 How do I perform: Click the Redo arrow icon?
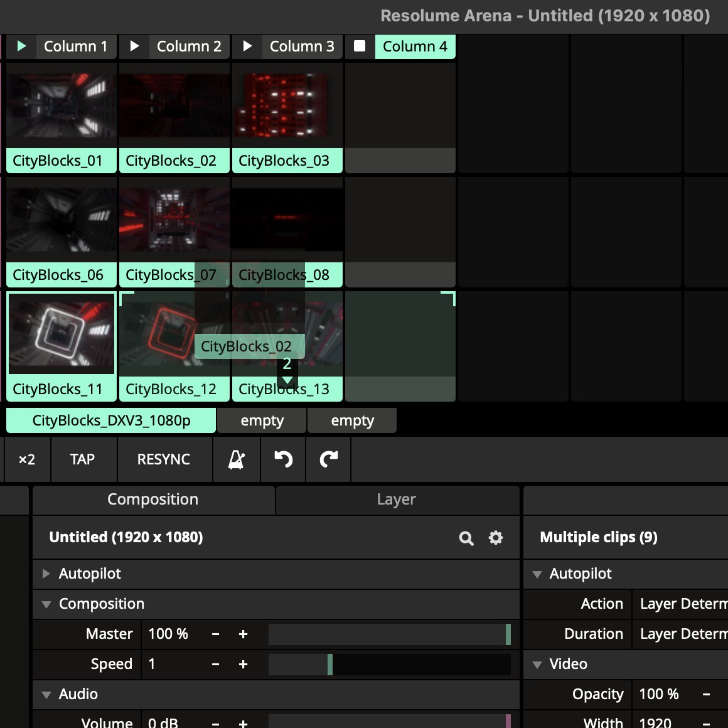tap(328, 459)
